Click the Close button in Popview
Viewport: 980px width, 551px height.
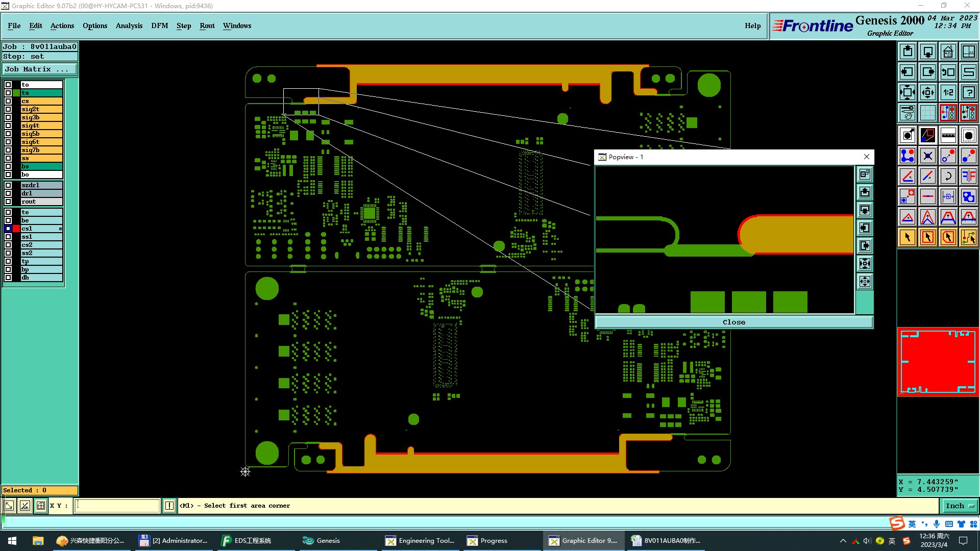pyautogui.click(x=733, y=322)
